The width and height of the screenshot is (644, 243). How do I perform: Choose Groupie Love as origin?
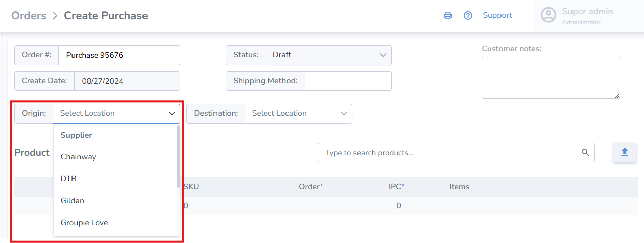point(85,223)
